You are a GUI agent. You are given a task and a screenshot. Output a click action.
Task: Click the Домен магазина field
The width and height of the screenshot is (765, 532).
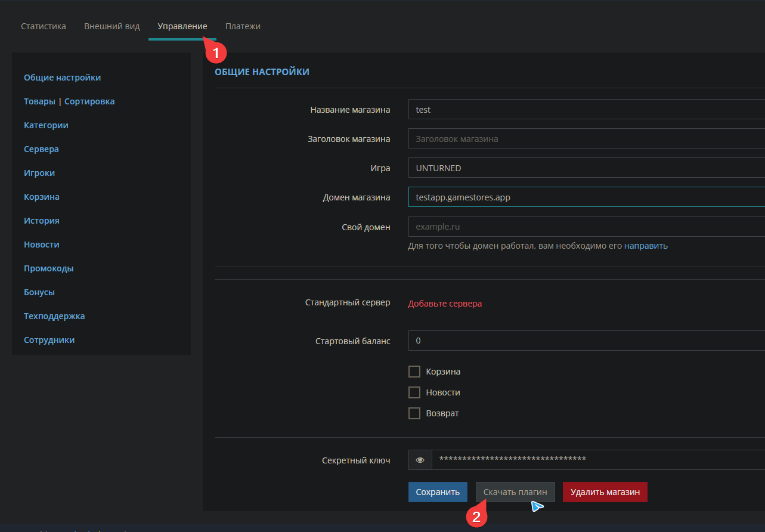coord(587,197)
